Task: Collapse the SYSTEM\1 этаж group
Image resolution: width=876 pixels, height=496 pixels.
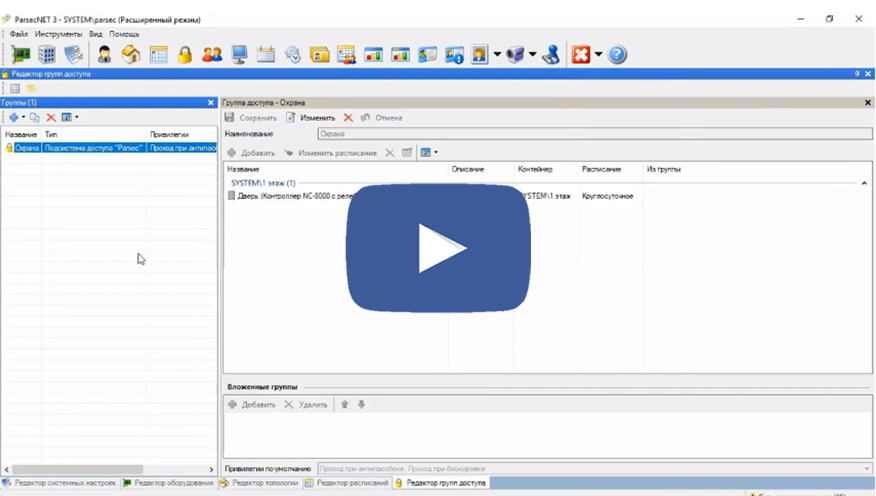Action: tap(864, 183)
